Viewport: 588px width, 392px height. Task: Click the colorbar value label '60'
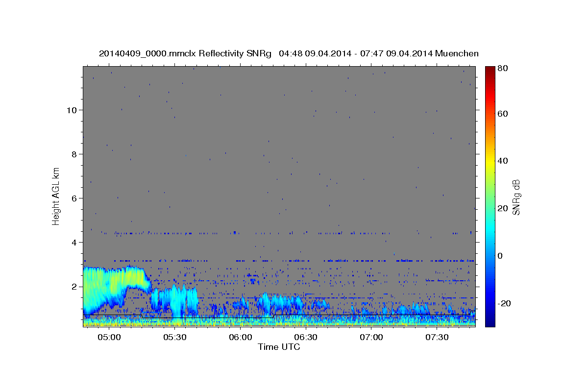point(502,114)
